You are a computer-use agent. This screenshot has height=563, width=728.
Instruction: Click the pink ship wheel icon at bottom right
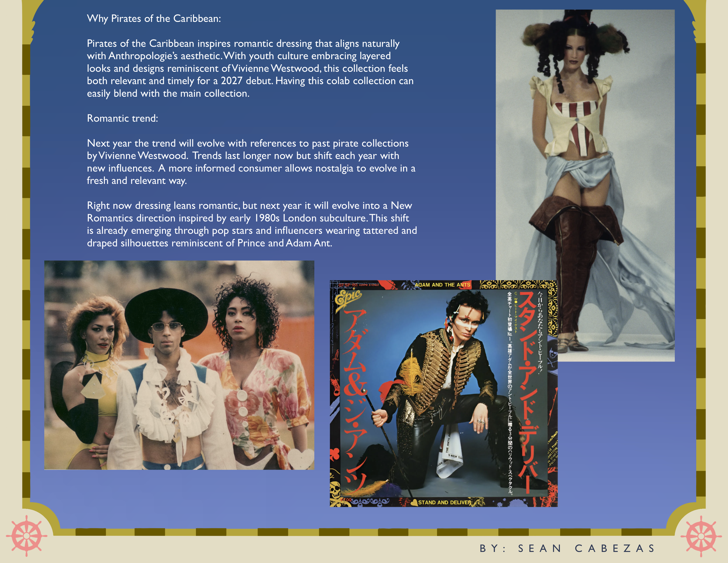(x=701, y=536)
